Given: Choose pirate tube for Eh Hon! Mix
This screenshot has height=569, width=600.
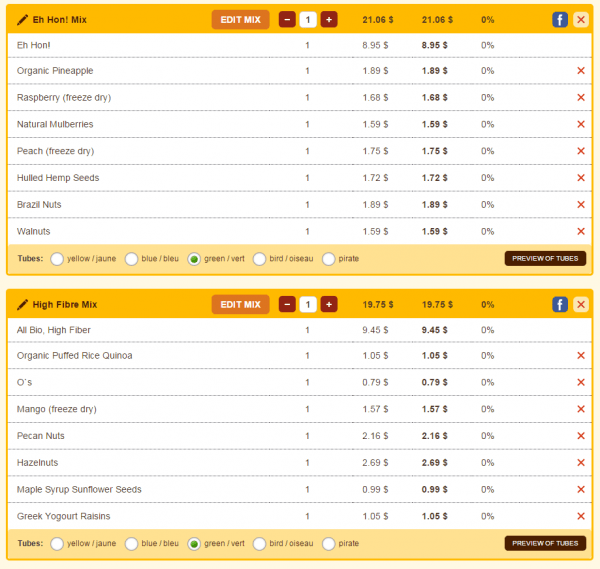Looking at the screenshot, I should (x=328, y=259).
